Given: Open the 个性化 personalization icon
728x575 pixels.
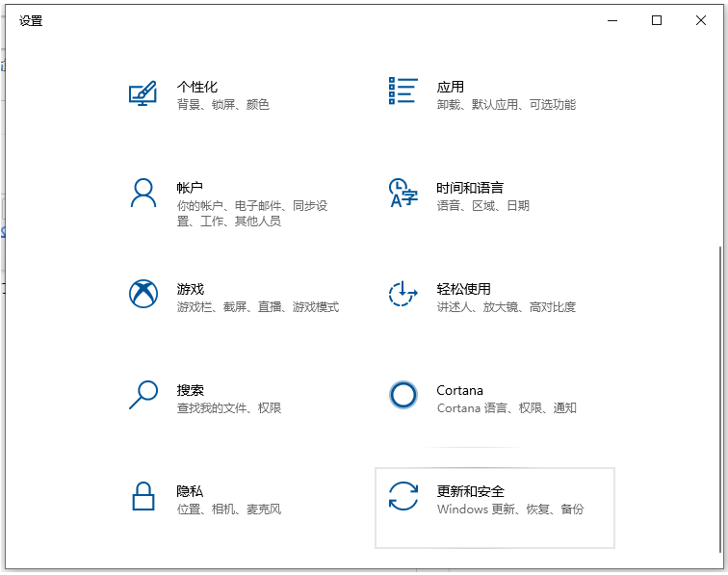Looking at the screenshot, I should (143, 92).
